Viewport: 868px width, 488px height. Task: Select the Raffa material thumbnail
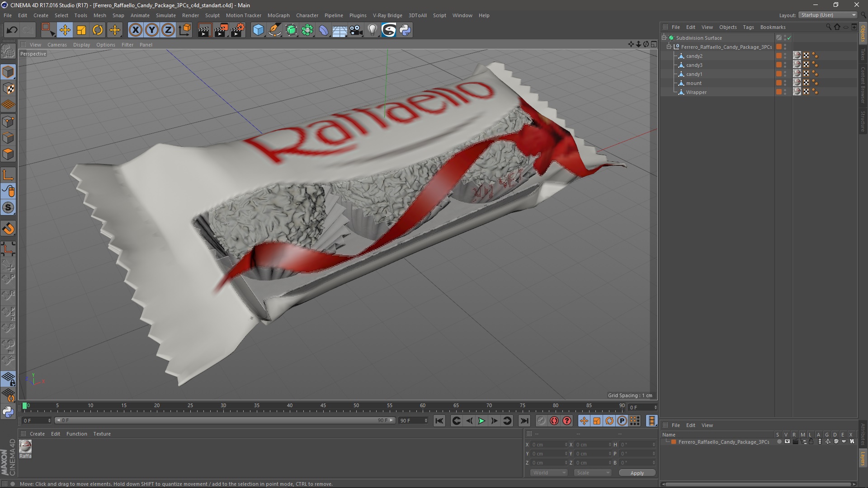25,447
